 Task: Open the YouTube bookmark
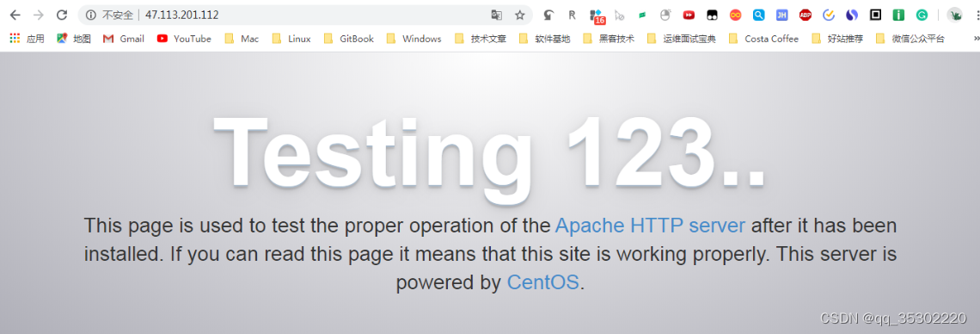[184, 39]
